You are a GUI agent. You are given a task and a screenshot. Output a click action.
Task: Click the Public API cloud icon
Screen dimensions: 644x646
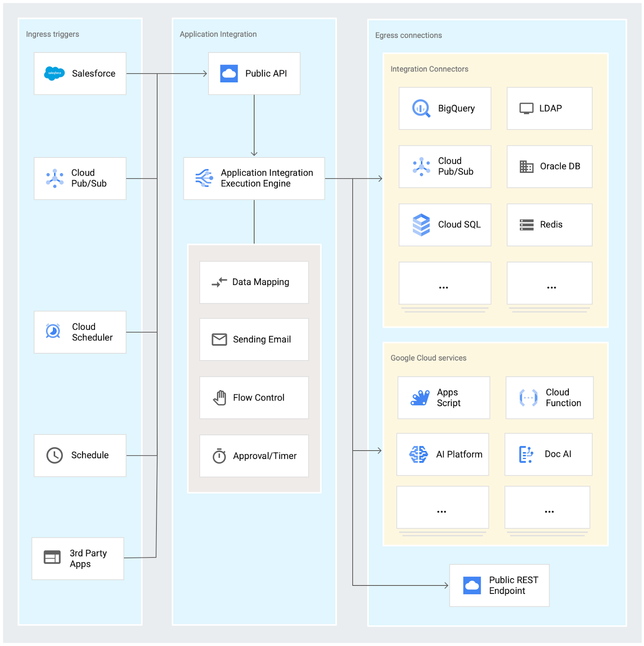pos(229,73)
